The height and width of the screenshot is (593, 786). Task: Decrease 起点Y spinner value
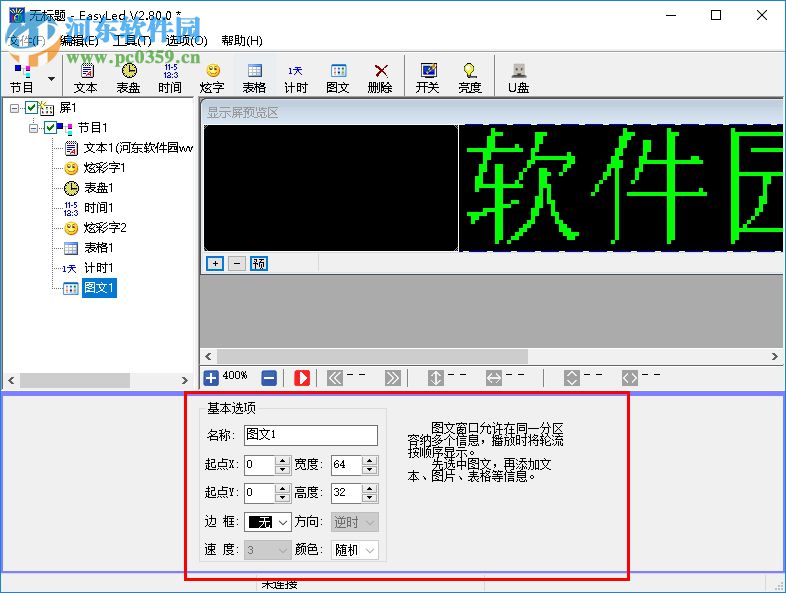(x=283, y=498)
